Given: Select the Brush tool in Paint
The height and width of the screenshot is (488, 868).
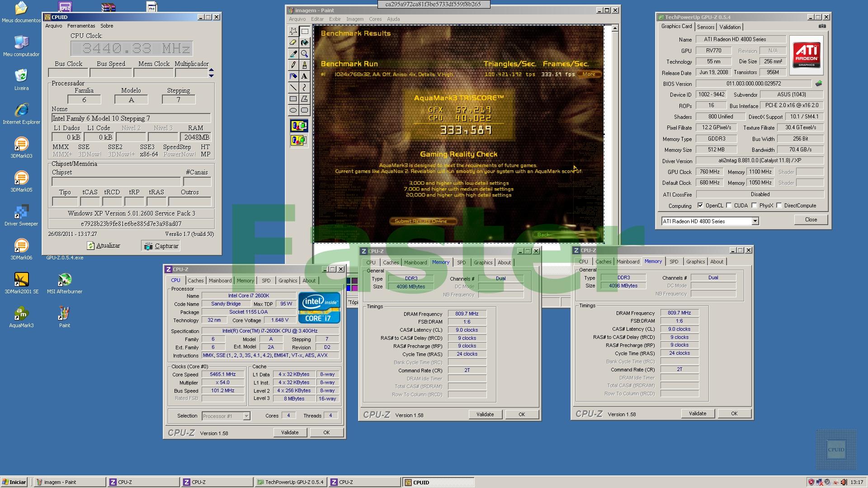Looking at the screenshot, I should pyautogui.click(x=305, y=65).
